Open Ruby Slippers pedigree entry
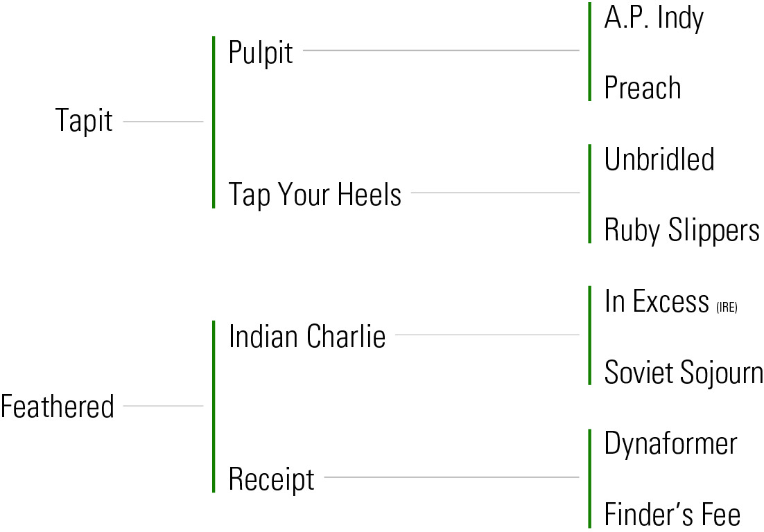This screenshot has width=764, height=532. coord(681,230)
